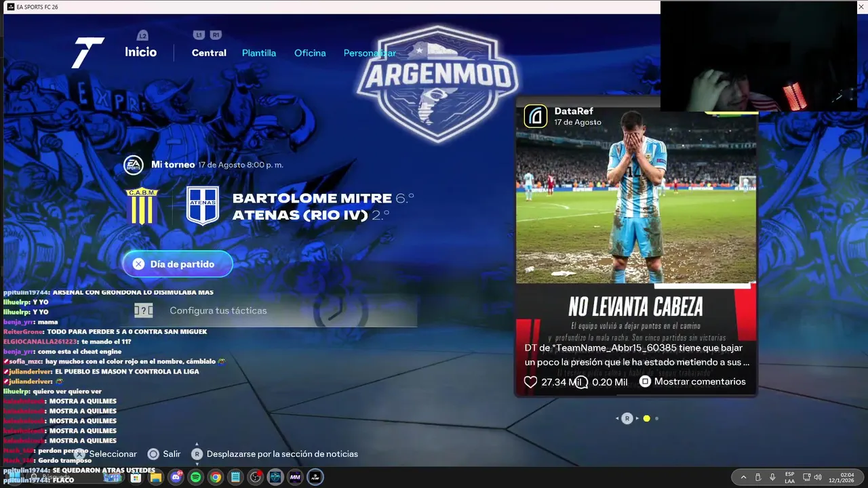Click the streamer webcam overlay

759,56
